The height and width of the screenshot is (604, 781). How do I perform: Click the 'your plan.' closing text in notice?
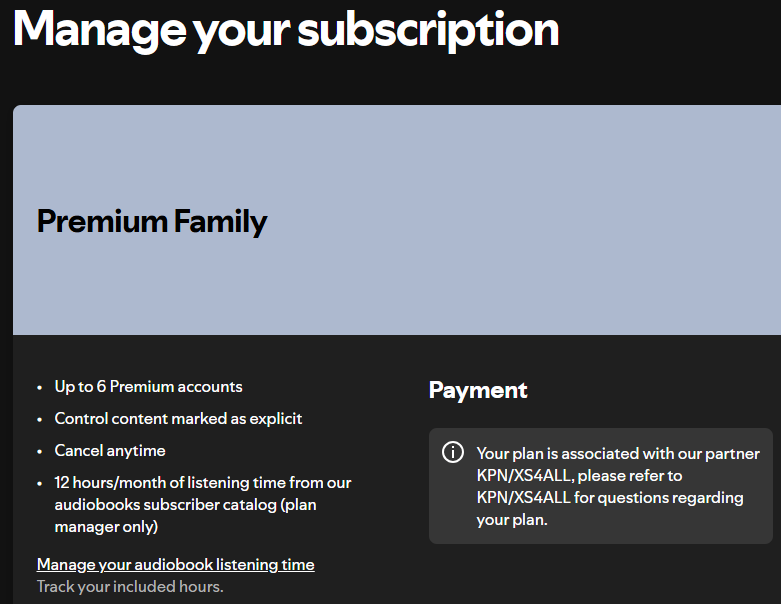click(x=512, y=519)
